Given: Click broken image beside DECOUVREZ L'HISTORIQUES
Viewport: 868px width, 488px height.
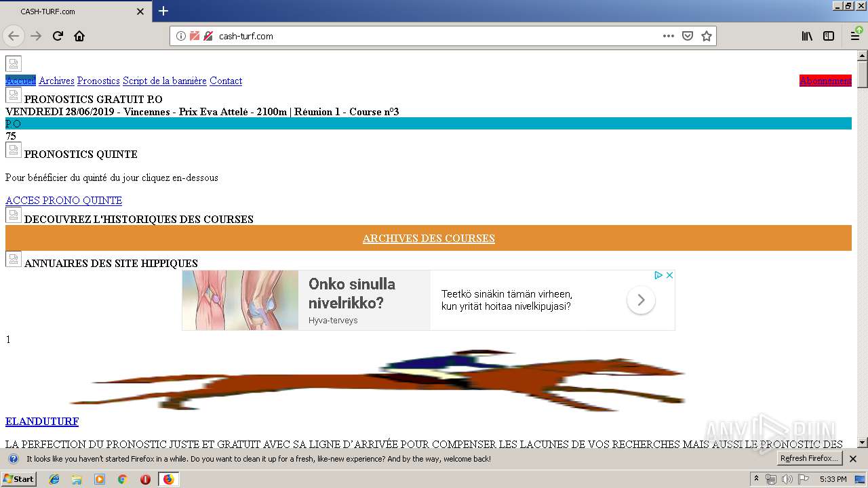Looking at the screenshot, I should 14,215.
